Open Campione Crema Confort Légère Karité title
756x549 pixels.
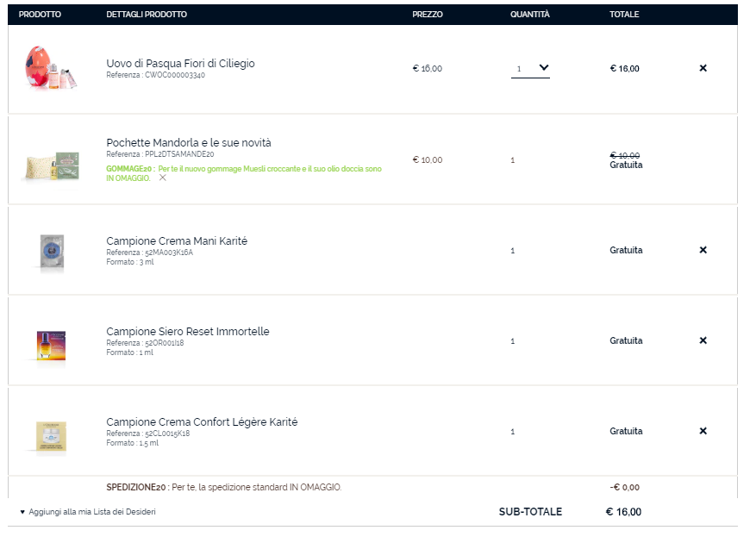click(202, 421)
